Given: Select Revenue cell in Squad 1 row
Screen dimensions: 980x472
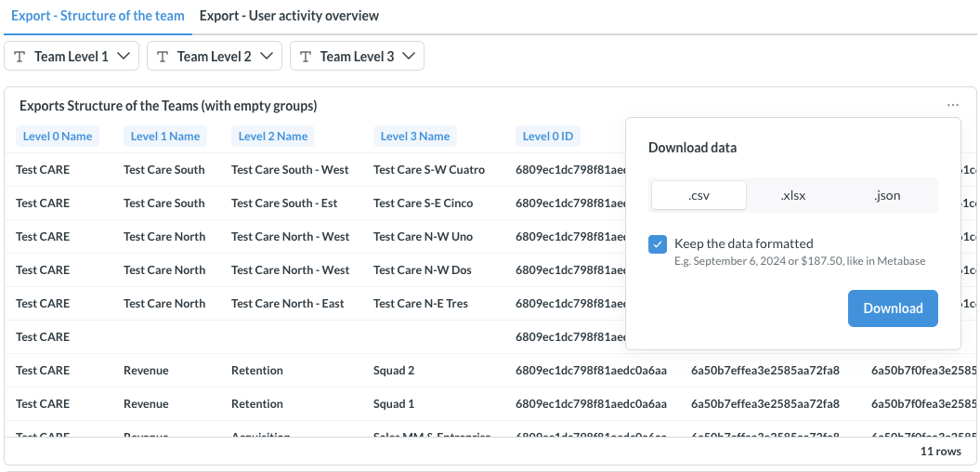Looking at the screenshot, I should tap(146, 404).
